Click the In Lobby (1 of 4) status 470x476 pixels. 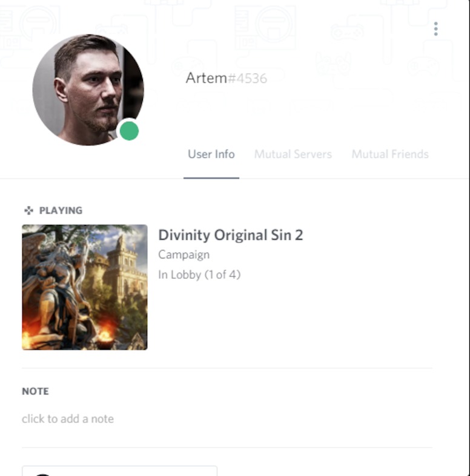point(199,275)
